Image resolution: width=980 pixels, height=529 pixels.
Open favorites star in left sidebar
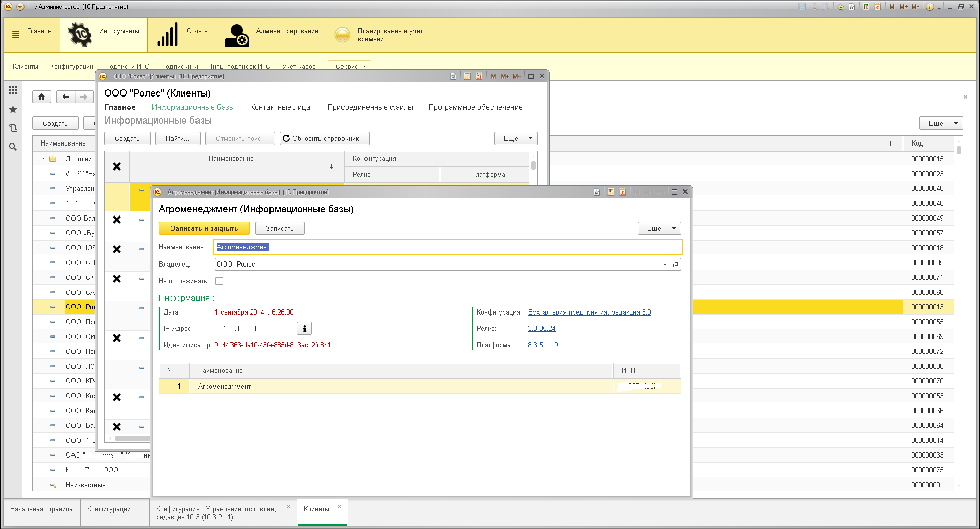tap(13, 109)
